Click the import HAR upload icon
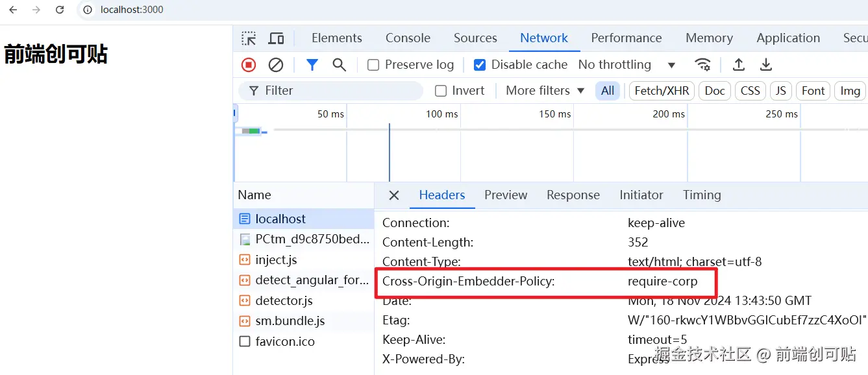 [738, 65]
